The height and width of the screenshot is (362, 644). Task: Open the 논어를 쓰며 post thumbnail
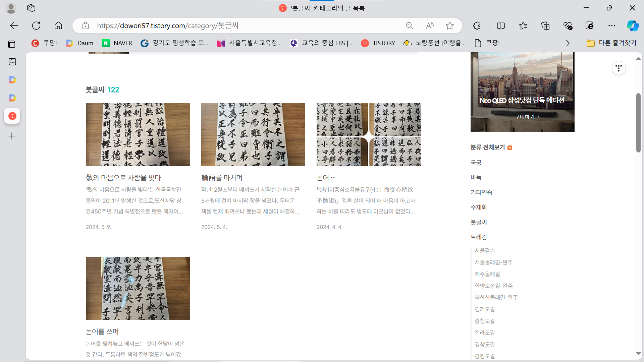coord(138,288)
